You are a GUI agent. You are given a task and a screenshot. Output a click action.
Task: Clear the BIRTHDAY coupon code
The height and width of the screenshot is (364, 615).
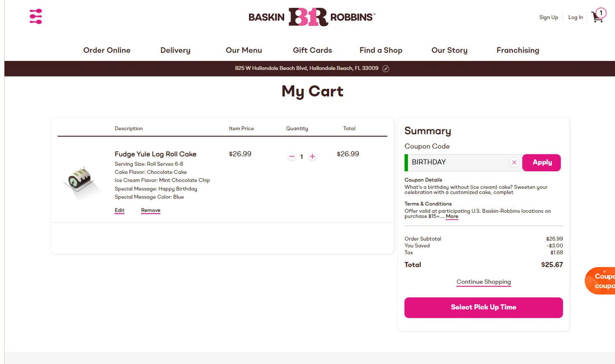click(x=514, y=163)
